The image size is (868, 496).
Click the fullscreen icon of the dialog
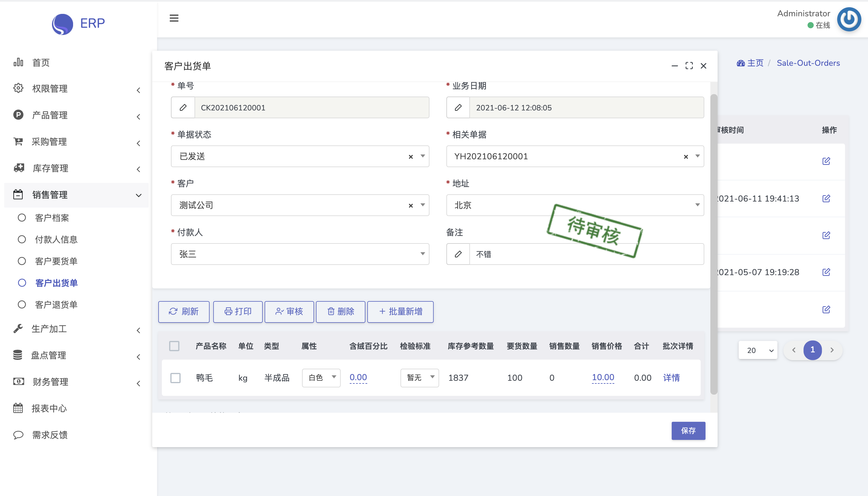(x=689, y=66)
